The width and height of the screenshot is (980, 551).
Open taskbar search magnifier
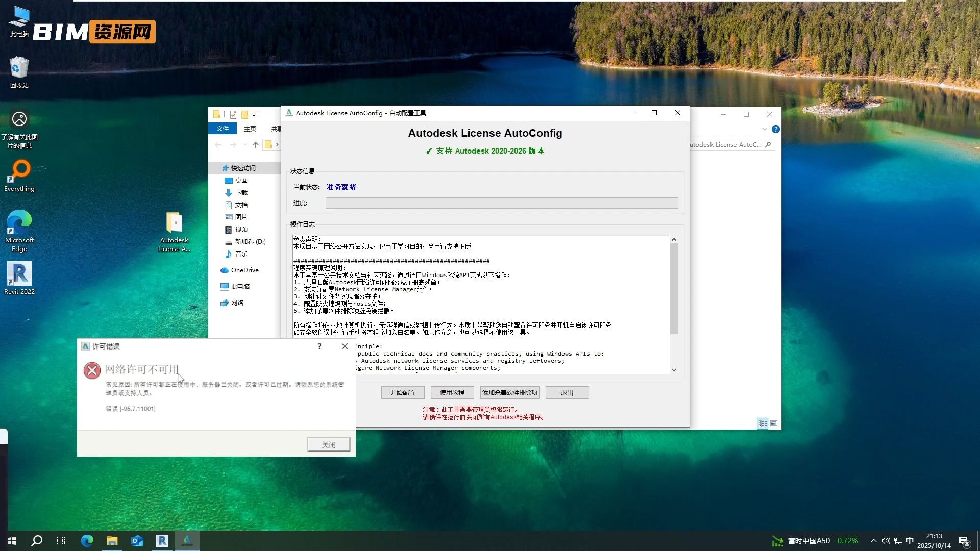[x=37, y=541]
